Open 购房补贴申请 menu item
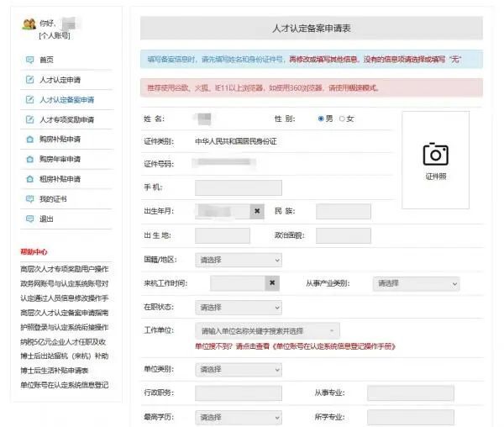 pyautogui.click(x=60, y=140)
